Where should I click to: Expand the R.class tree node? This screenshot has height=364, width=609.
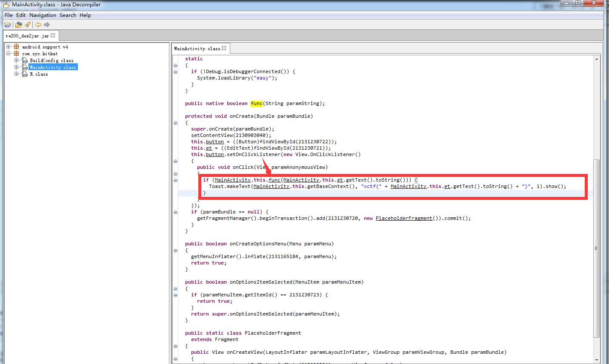point(16,74)
